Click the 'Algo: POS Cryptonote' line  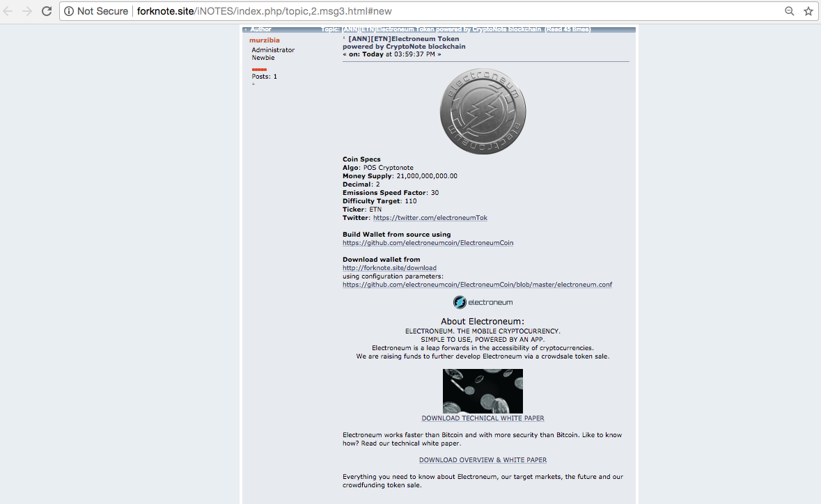[378, 168]
